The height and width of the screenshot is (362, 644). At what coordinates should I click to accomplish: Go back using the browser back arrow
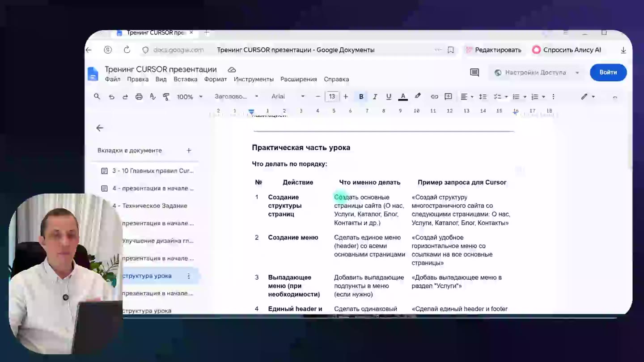[x=89, y=50]
